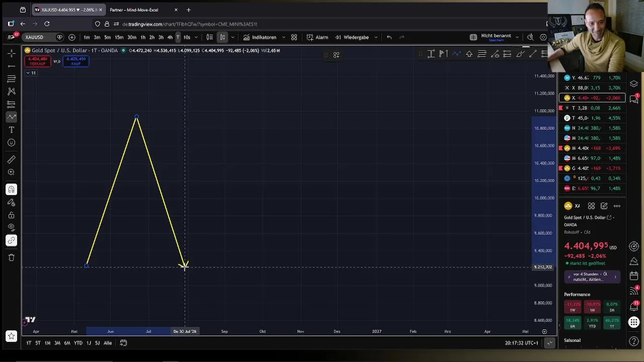The image size is (644, 362).
Task: Select the active path drawing tool
Action: (11, 117)
